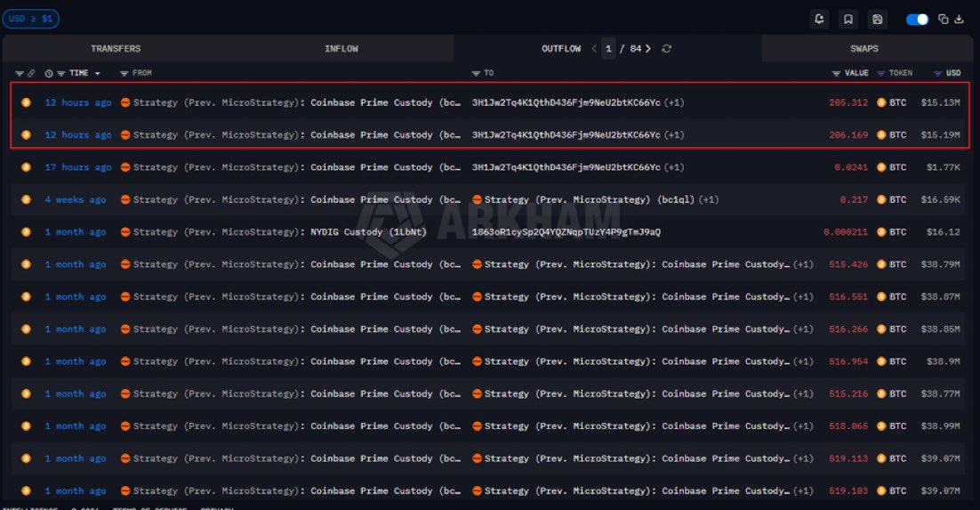Click the 519.113 value cell
980x510 pixels.
pyautogui.click(x=848, y=458)
